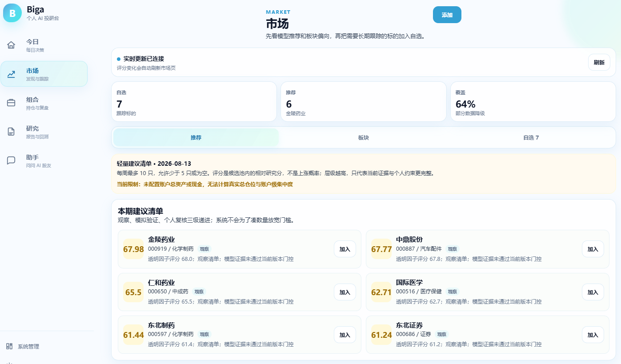The width and height of the screenshot is (621, 364).
Task: Click the Biga logo icon
Action: tap(12, 13)
